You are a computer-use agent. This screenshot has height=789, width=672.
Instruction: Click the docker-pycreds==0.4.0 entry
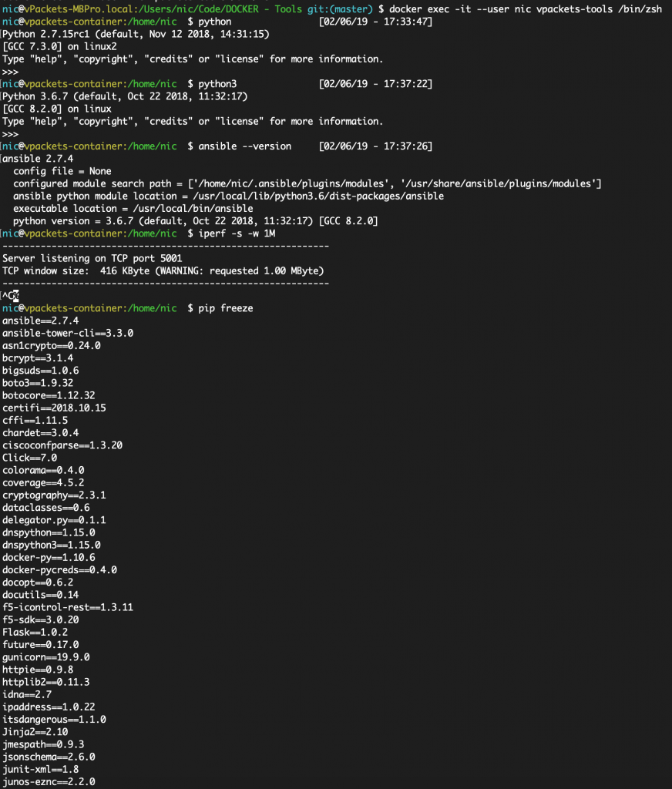coord(59,569)
